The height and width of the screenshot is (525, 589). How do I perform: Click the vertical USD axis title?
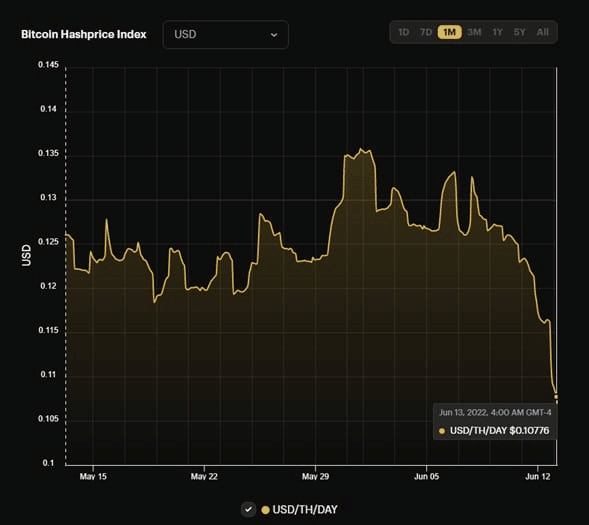tap(26, 255)
